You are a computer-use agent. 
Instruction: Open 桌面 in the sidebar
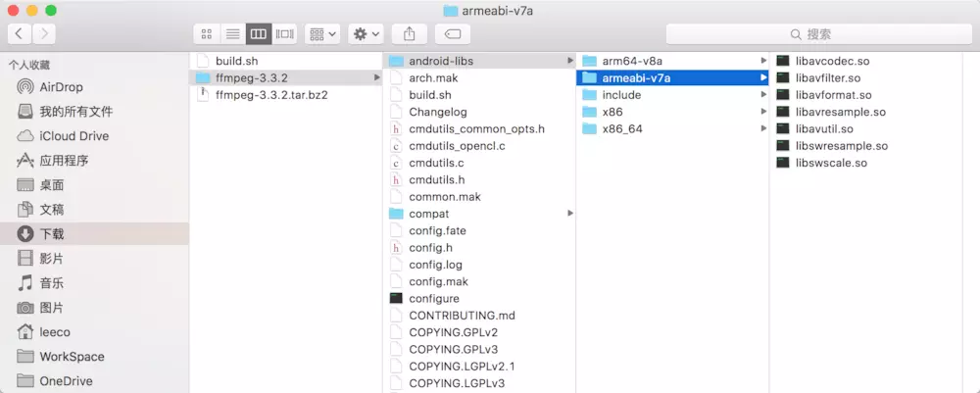tap(94, 185)
